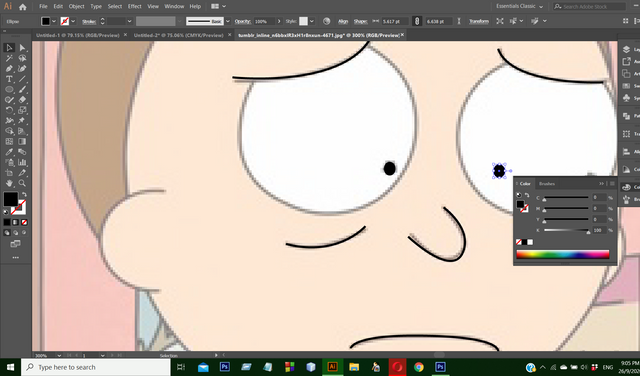Choose the Shaper tool
The width and height of the screenshot is (640, 376).
(9, 100)
